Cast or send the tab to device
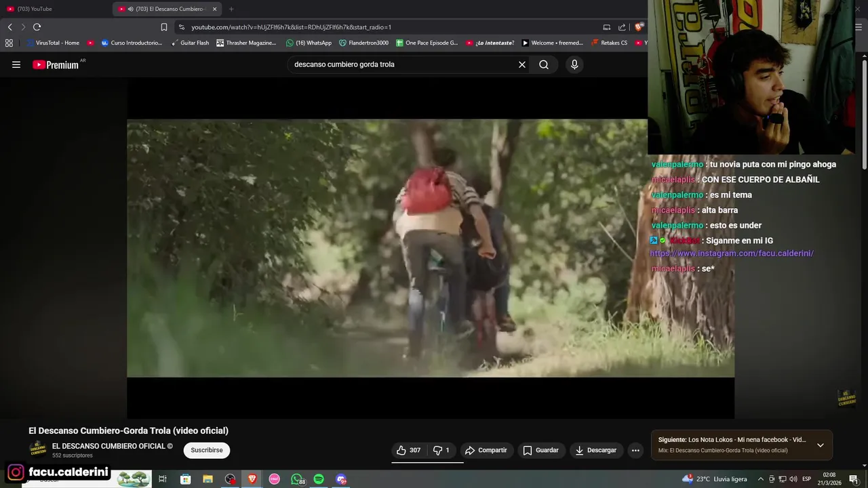 coord(607,27)
